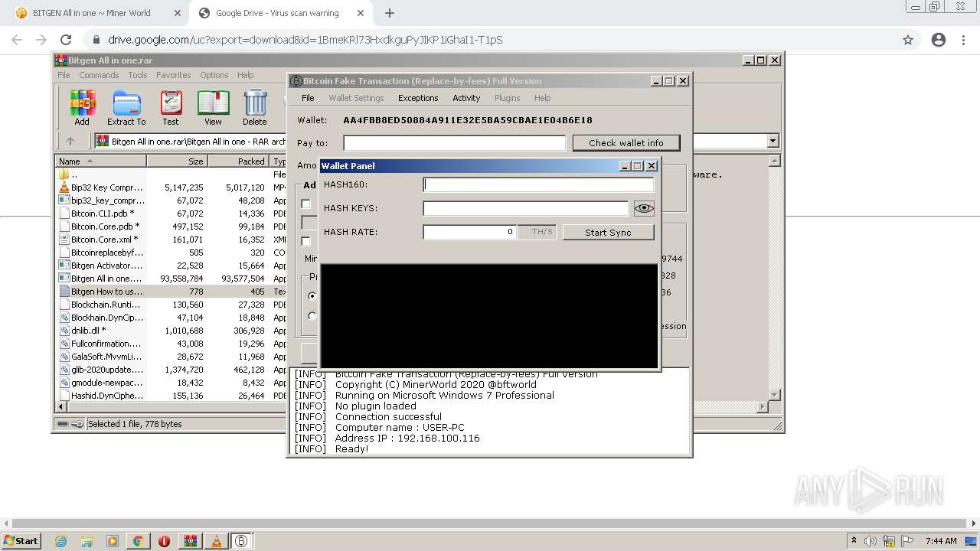
Task: Go back in Chrome
Action: [x=17, y=40]
